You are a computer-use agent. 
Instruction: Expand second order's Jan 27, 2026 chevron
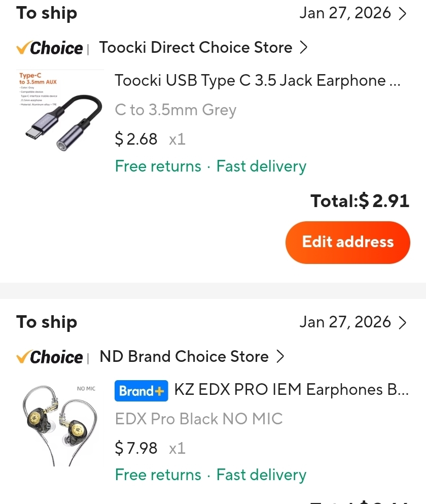403,323
